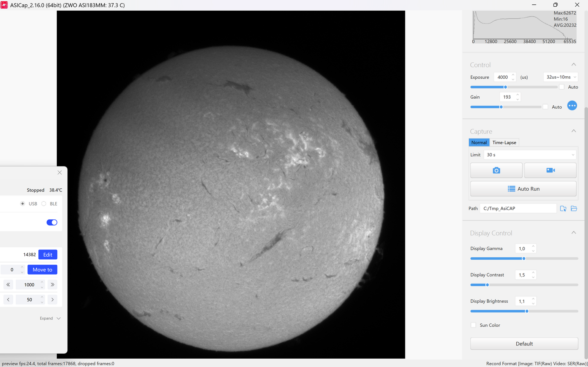Collapse the Control section

click(x=573, y=65)
